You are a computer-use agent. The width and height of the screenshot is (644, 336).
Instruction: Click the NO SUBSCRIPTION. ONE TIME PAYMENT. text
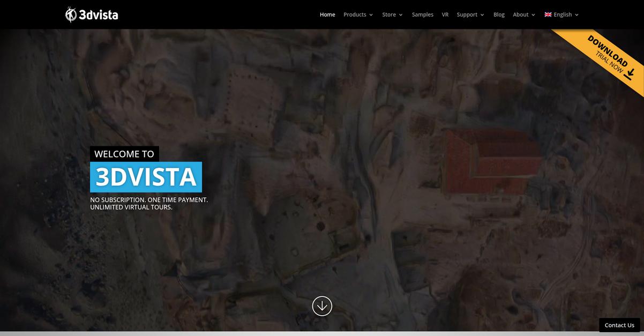coord(149,200)
